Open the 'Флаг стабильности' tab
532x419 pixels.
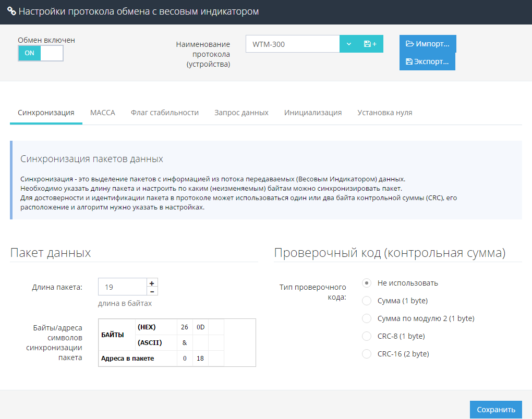[164, 113]
